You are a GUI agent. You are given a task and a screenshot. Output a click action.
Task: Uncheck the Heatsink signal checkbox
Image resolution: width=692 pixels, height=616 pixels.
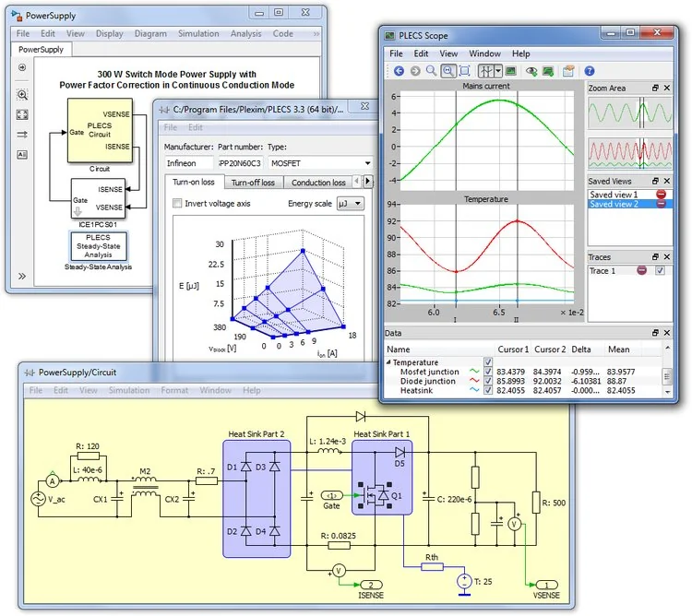tap(488, 390)
